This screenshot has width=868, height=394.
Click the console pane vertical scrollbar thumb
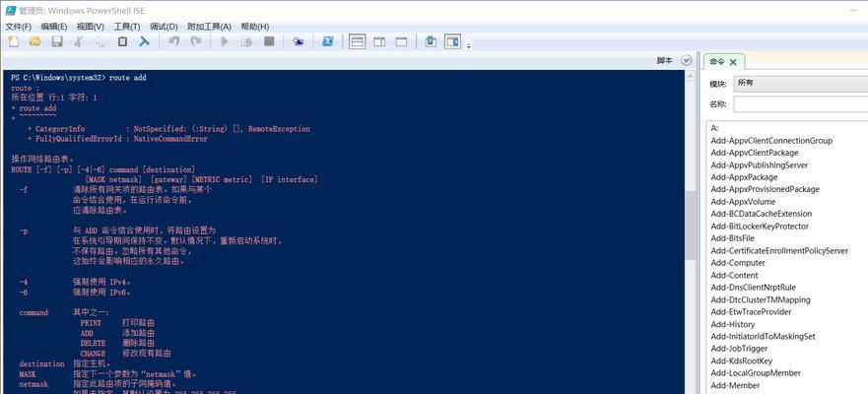(x=691, y=226)
